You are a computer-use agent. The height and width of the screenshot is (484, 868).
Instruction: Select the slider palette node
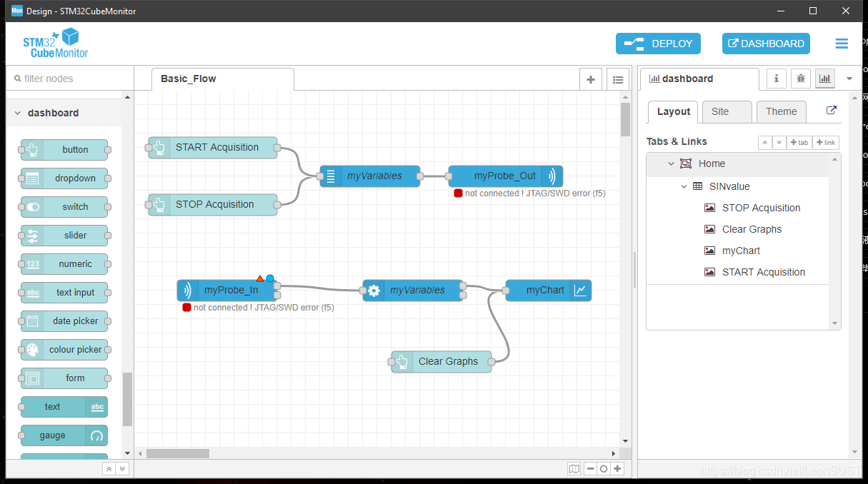pyautogui.click(x=64, y=236)
